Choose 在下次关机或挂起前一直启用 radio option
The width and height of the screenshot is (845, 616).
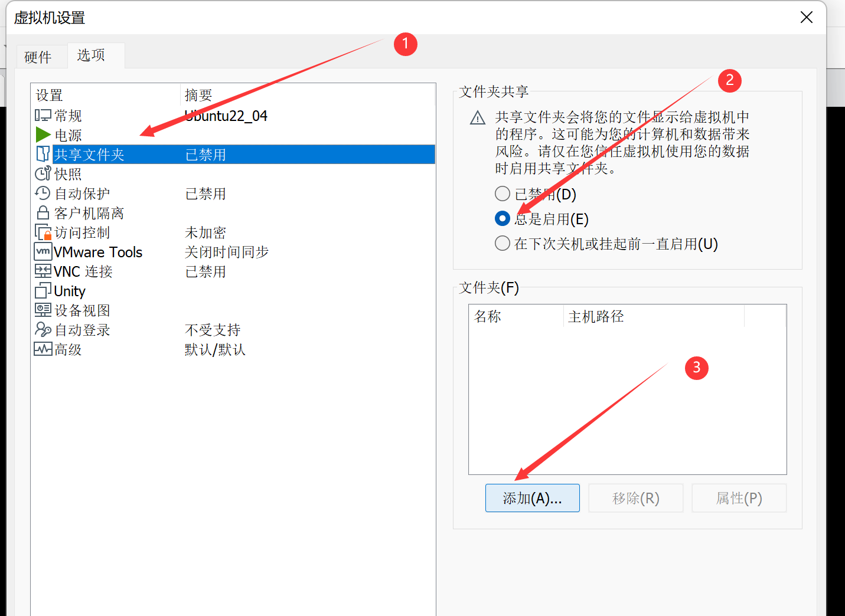pos(503,243)
